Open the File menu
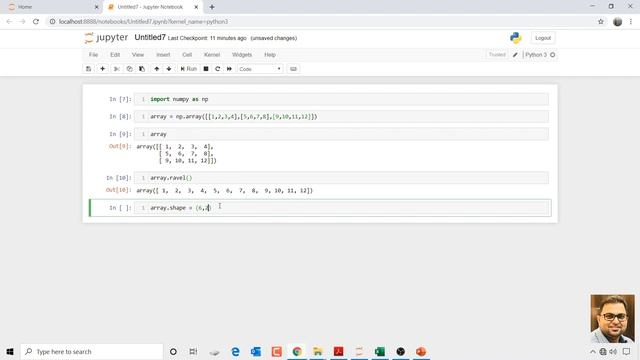Viewport: 640px width, 360px height. point(93,55)
